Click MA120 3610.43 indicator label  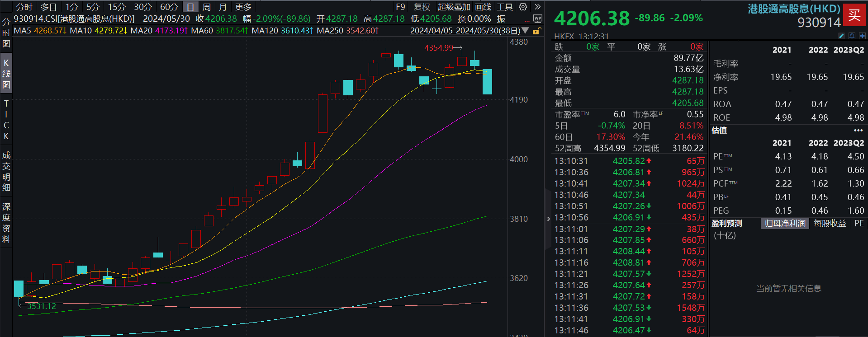[x=283, y=31]
